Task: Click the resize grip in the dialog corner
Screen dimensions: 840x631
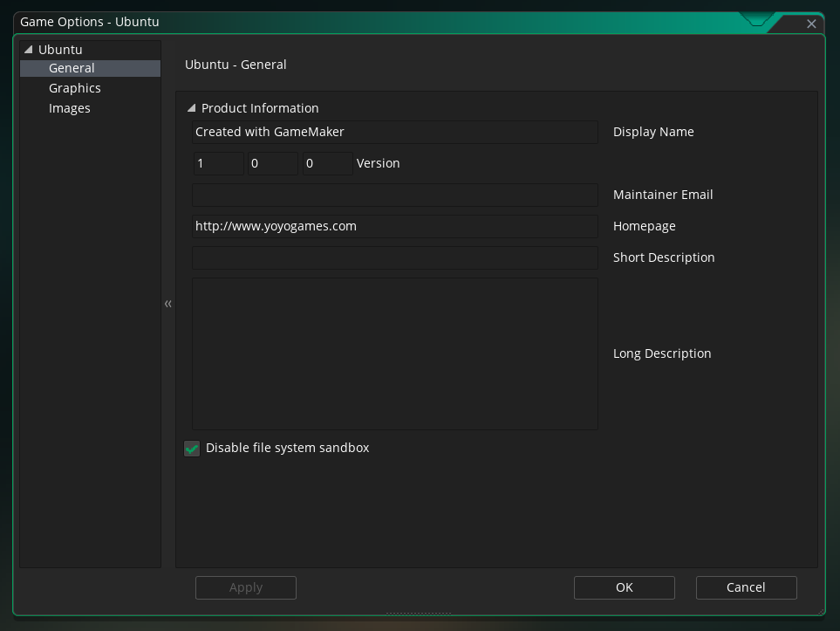Action: [822, 612]
